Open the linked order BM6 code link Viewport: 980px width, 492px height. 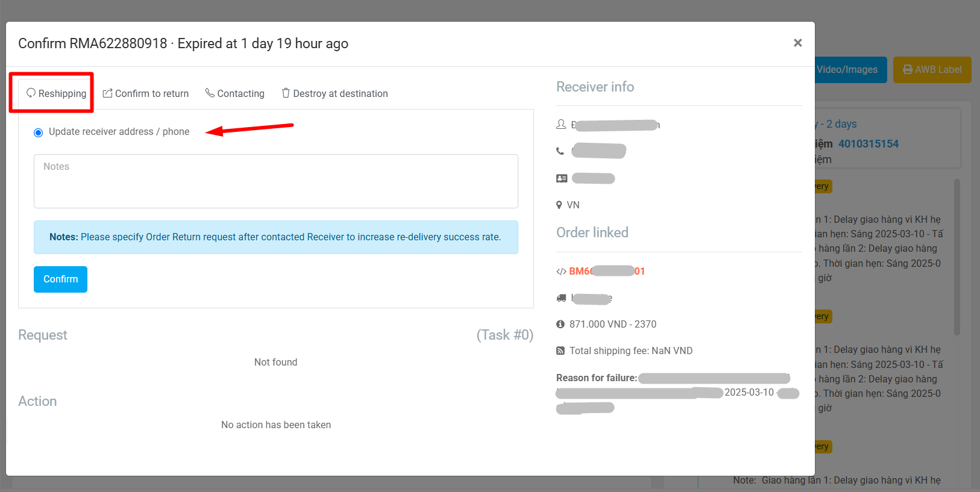point(606,272)
